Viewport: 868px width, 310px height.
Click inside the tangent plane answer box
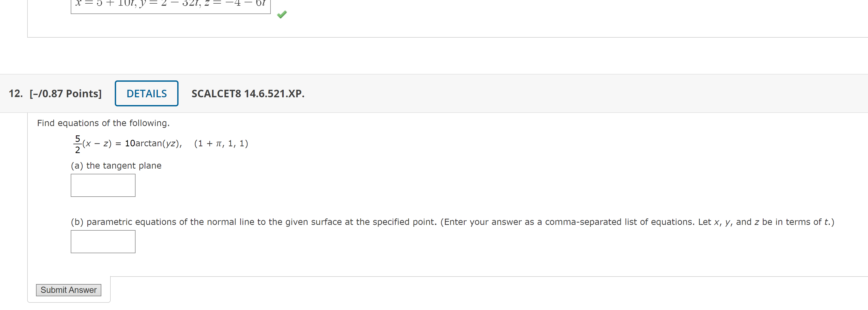pos(103,185)
